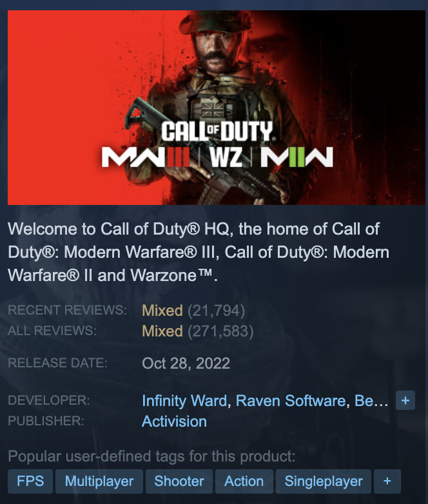Expand the full developer list with plus button

405,400
